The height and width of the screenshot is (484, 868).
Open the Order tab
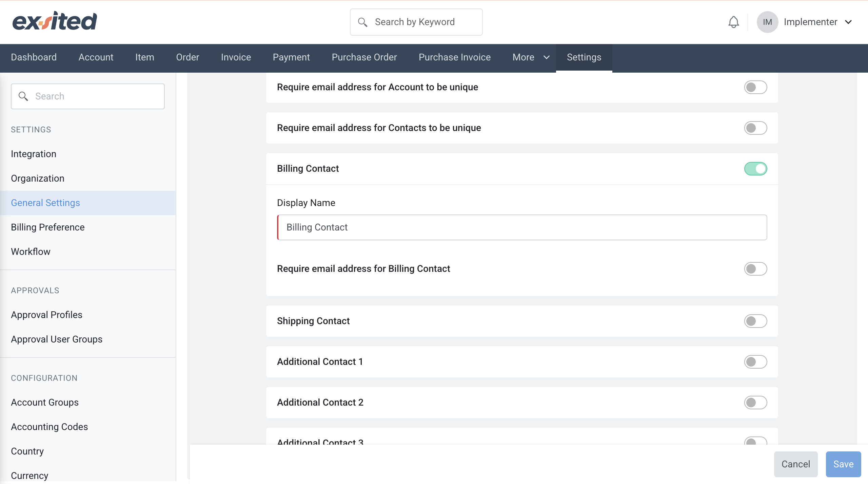point(188,57)
